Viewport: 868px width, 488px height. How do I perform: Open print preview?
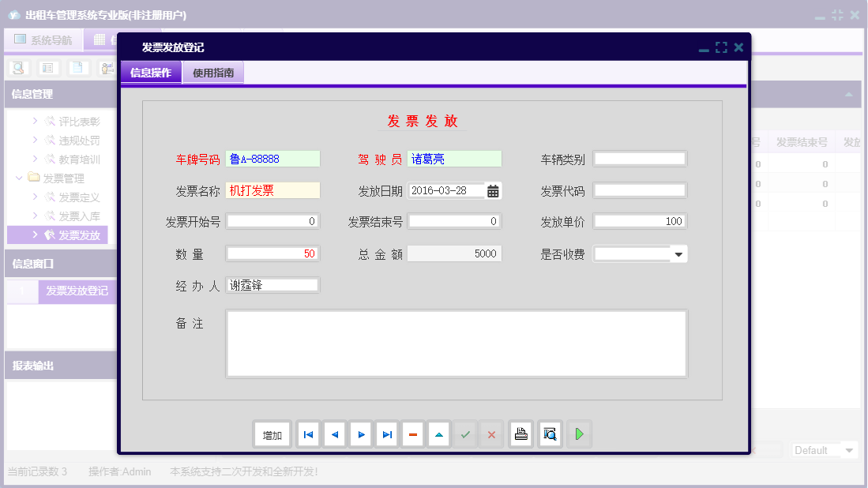(549, 434)
